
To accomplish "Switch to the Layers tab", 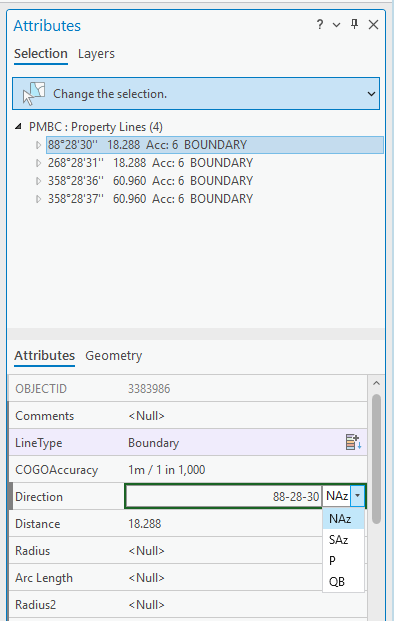I will 96,54.
